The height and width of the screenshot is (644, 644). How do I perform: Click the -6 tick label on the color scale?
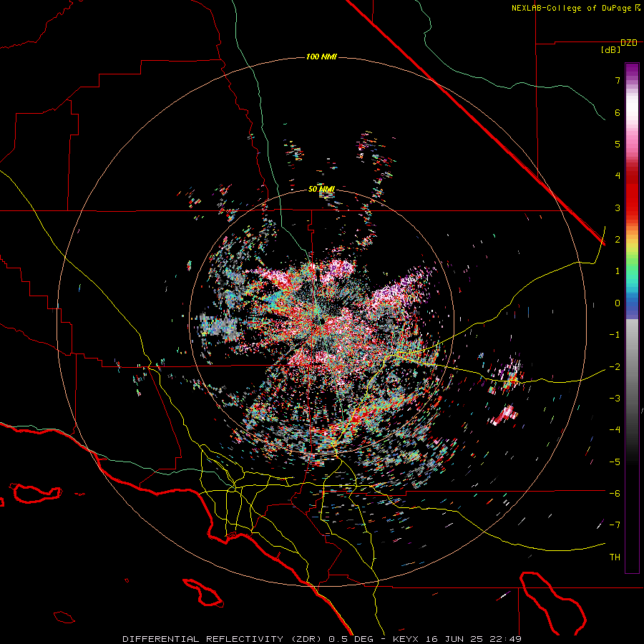point(615,494)
